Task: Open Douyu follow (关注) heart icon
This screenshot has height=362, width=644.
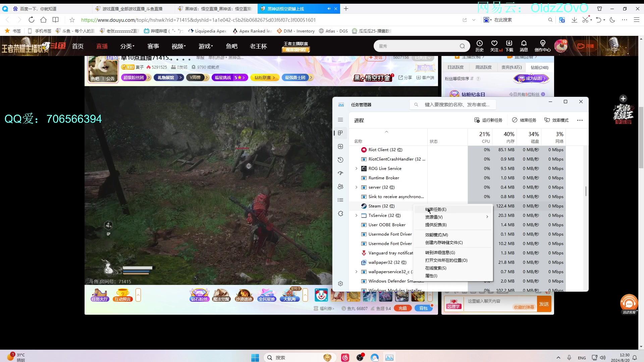Action: pos(494,46)
